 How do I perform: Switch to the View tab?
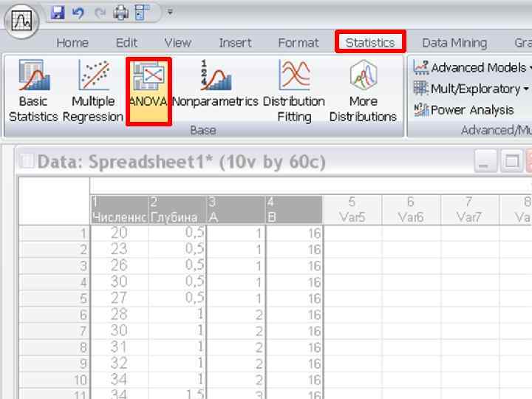[x=178, y=43]
